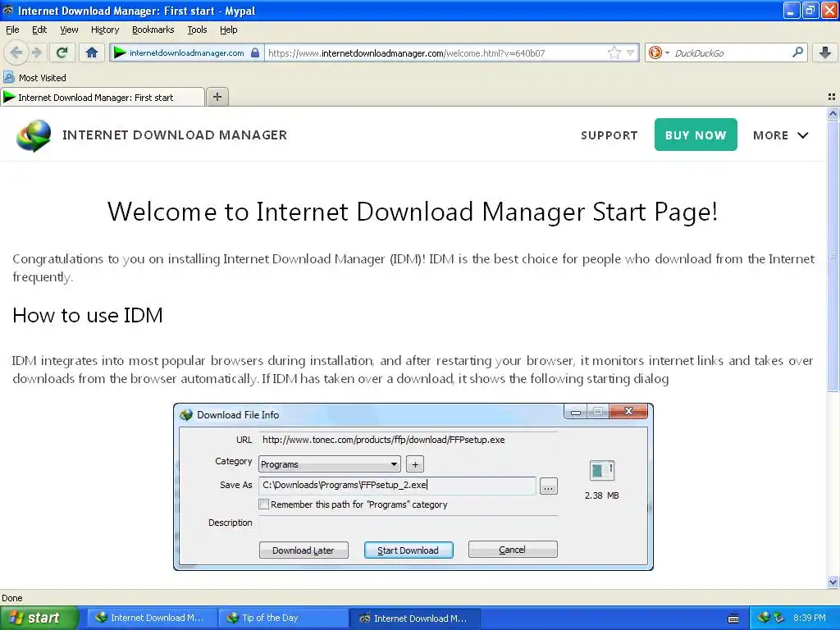Open the downloads arrow toolbar button
840x630 pixels.
(x=825, y=52)
